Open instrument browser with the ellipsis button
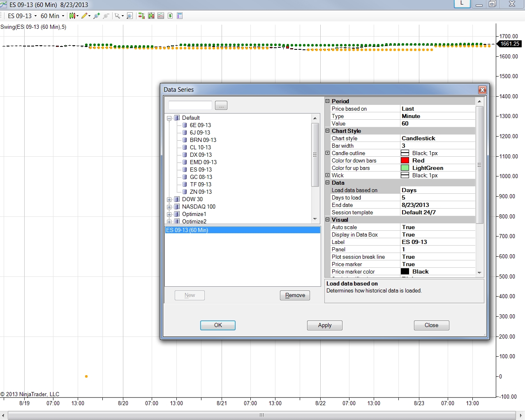Image resolution: width=525 pixels, height=420 pixels. click(221, 106)
